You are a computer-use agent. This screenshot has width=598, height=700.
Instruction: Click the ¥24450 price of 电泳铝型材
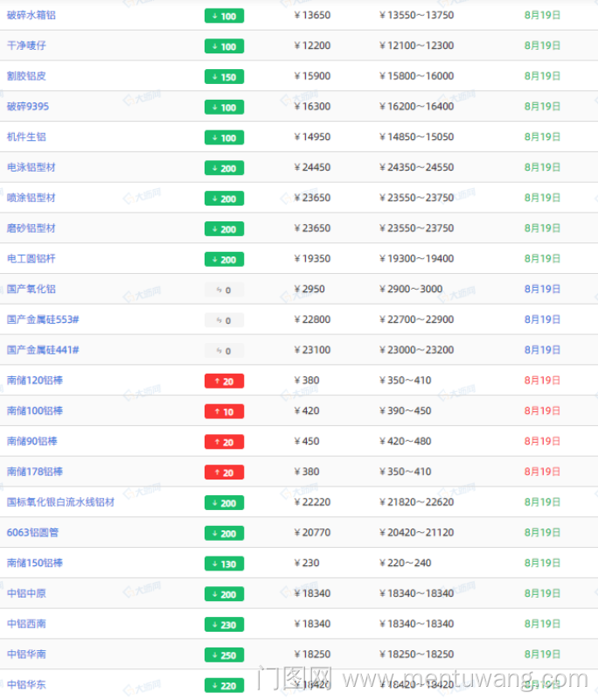[x=312, y=167]
